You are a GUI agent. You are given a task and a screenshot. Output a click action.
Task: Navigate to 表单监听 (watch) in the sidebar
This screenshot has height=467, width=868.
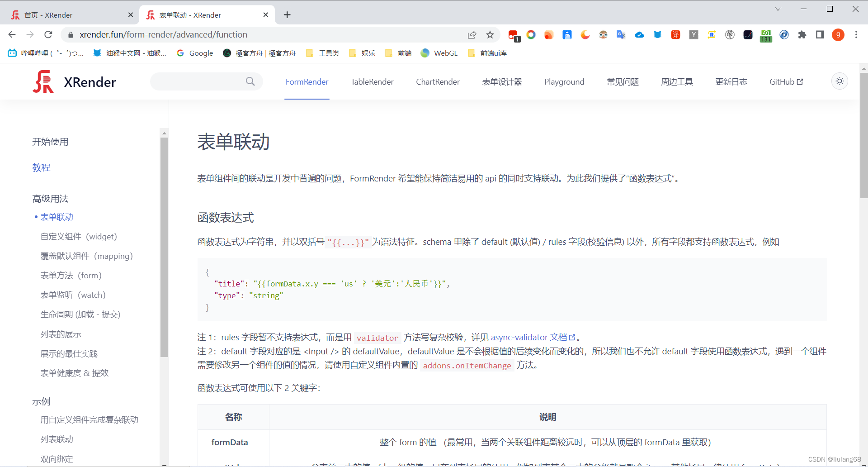pyautogui.click(x=73, y=295)
